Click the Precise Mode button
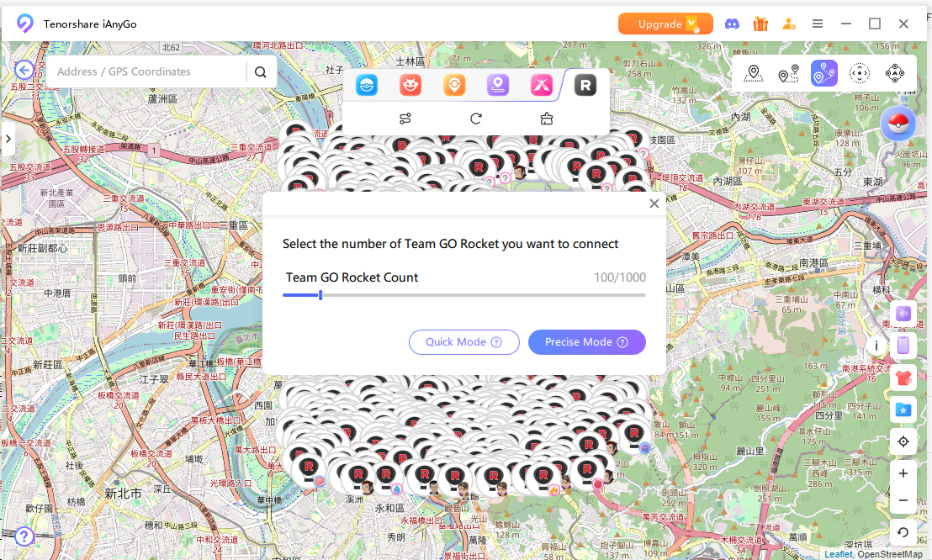The height and width of the screenshot is (560, 932). click(586, 342)
